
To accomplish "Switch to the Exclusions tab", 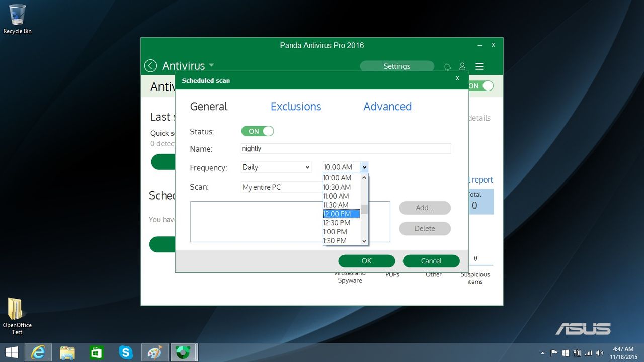I will [296, 107].
